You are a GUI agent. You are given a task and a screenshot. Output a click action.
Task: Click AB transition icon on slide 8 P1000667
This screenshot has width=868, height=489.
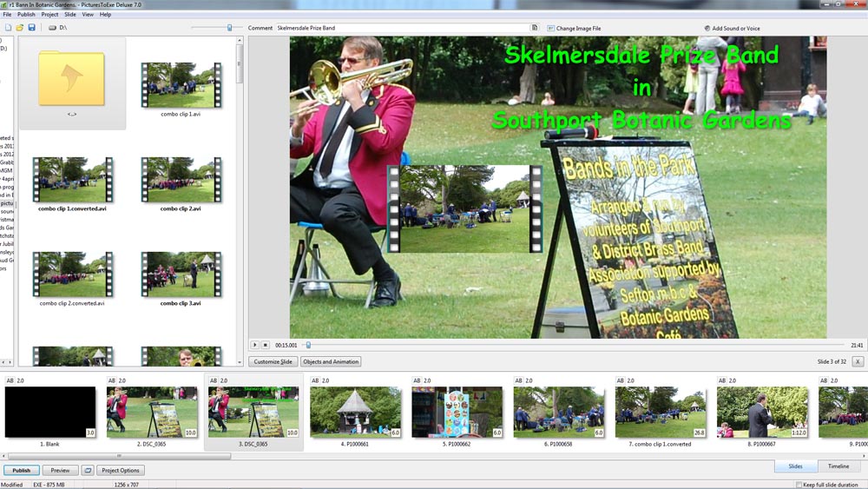pos(722,380)
